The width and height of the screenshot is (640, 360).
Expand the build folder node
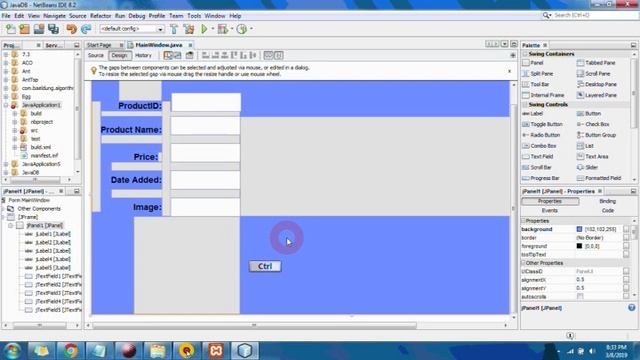pyautogui.click(x=15, y=113)
